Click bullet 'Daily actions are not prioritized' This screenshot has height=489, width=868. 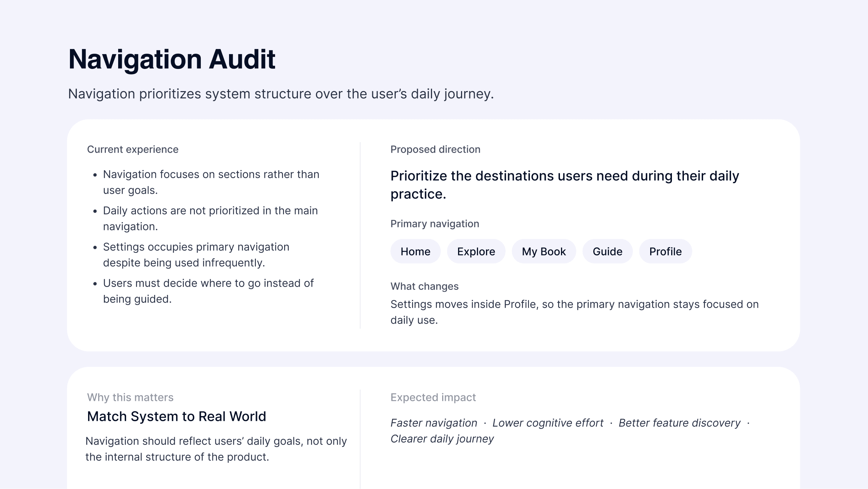point(210,218)
